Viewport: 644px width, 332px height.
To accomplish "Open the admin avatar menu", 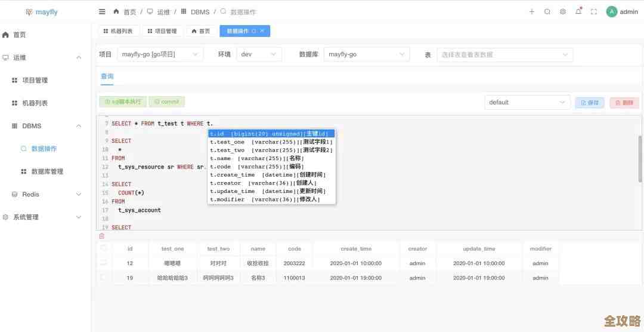I will tap(622, 11).
